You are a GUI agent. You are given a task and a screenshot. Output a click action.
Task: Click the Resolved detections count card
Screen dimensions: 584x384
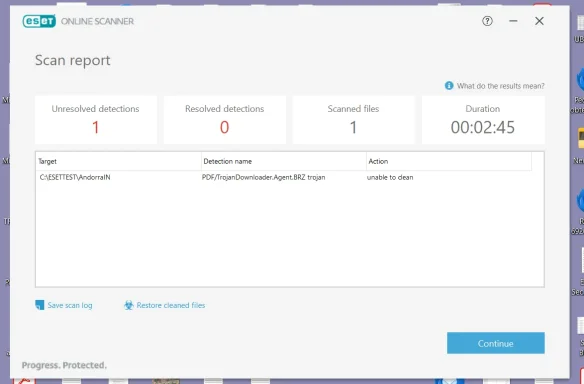[x=225, y=120]
